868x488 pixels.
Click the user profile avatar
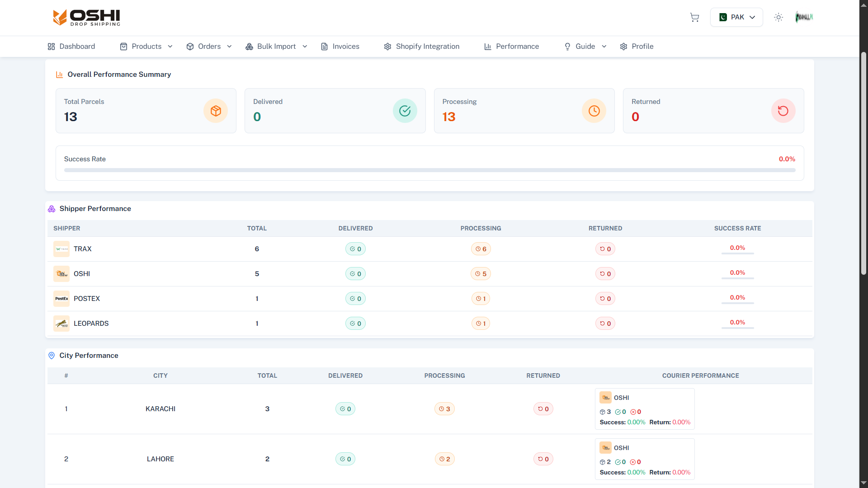coord(804,17)
